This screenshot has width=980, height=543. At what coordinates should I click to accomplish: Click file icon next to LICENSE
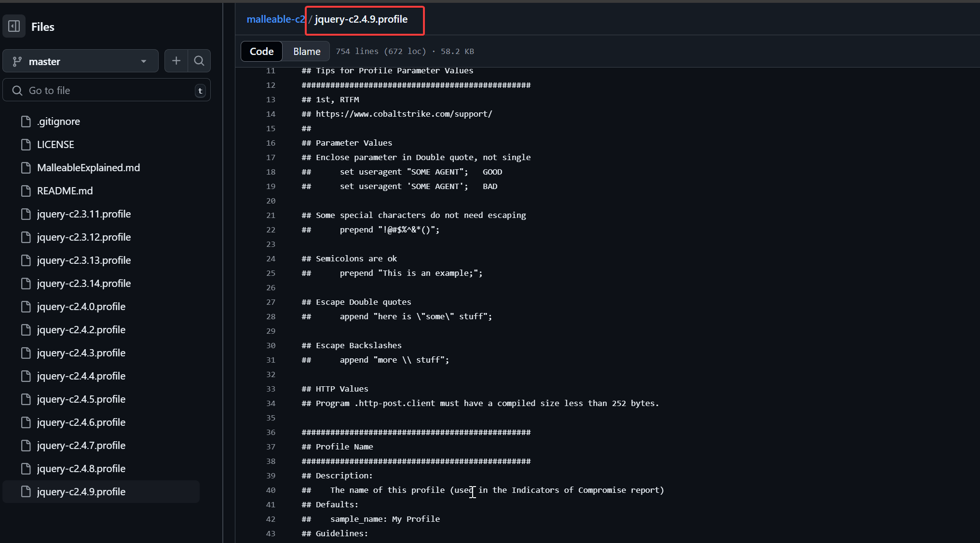(x=26, y=145)
